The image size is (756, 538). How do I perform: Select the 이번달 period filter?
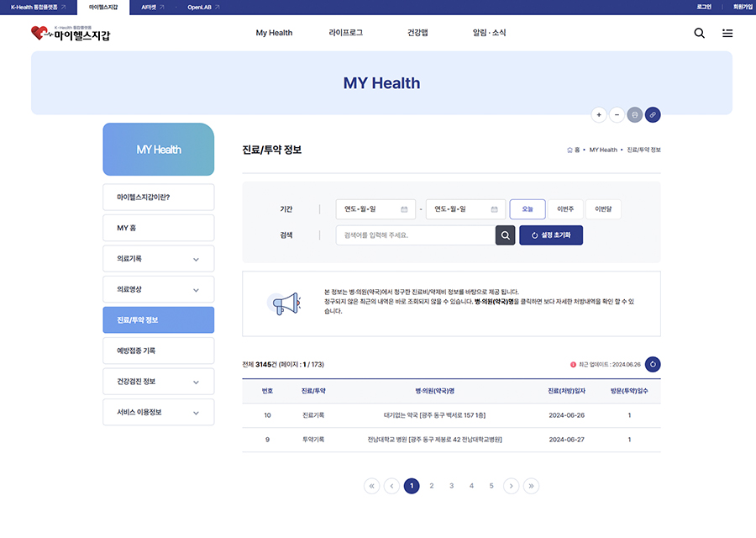603,209
